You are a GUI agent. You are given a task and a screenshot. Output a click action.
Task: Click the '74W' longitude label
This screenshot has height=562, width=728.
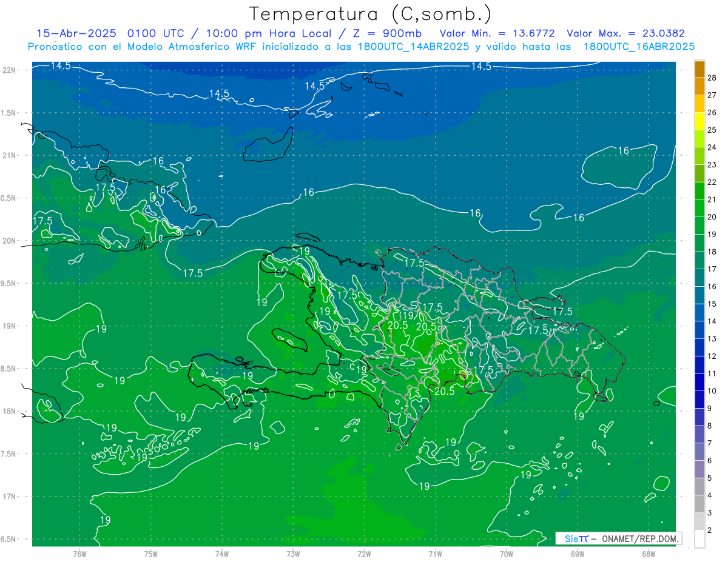(222, 554)
